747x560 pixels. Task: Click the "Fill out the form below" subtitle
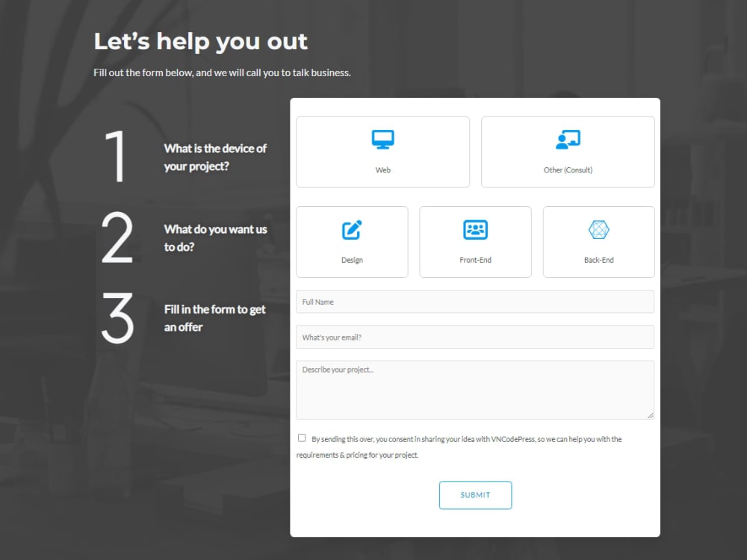(222, 73)
